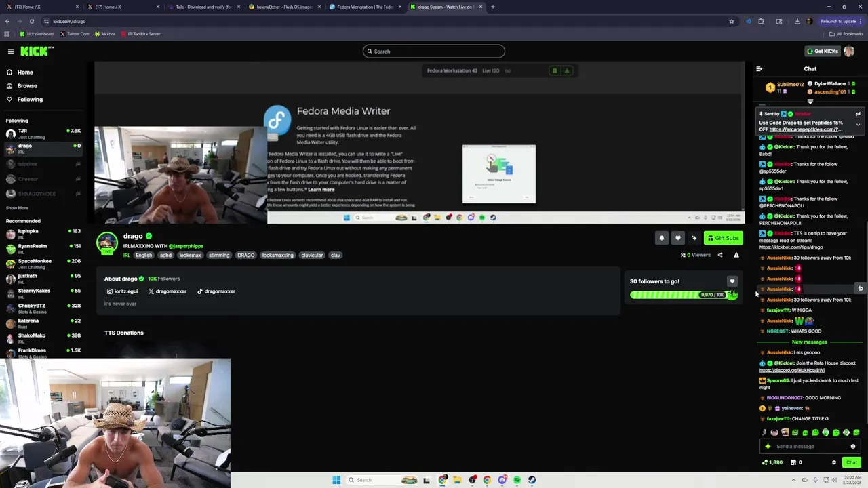868x488 pixels.
Task: Open the discord.gg invite link in chat
Action: point(792,371)
